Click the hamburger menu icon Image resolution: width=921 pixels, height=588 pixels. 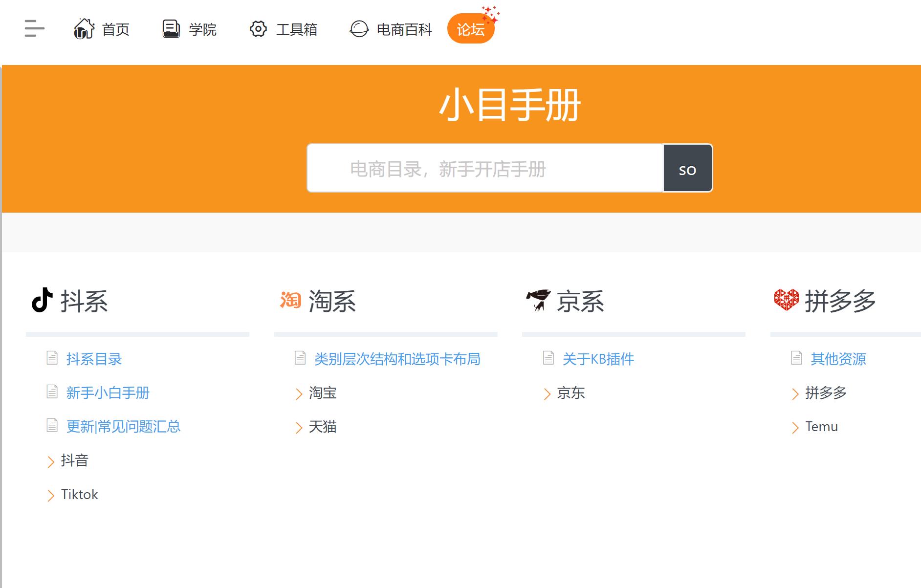click(34, 29)
